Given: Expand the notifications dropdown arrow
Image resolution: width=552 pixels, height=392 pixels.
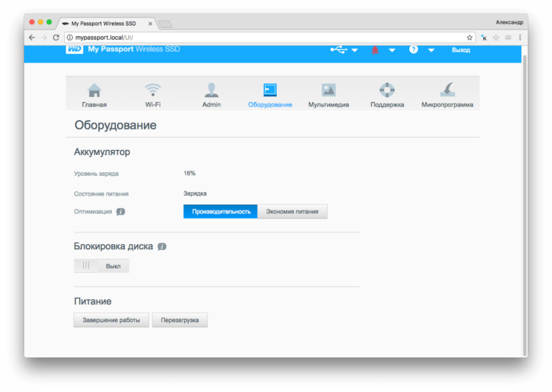Looking at the screenshot, I should (392, 50).
